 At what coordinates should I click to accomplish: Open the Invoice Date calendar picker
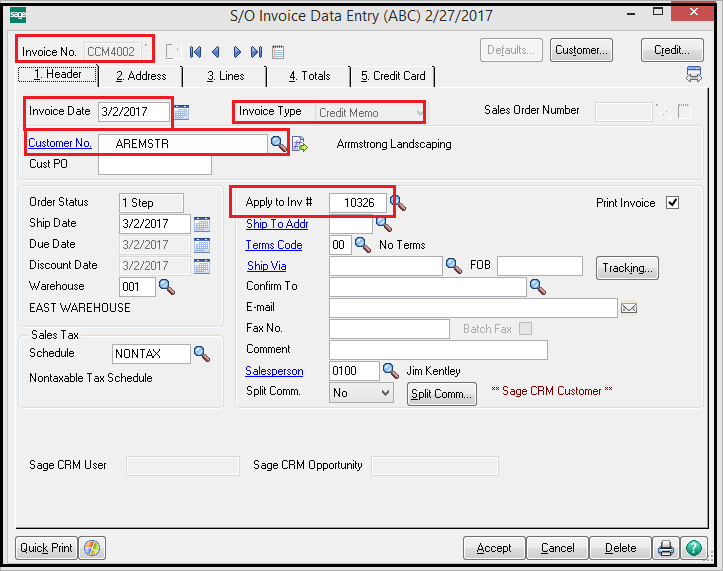click(x=181, y=112)
